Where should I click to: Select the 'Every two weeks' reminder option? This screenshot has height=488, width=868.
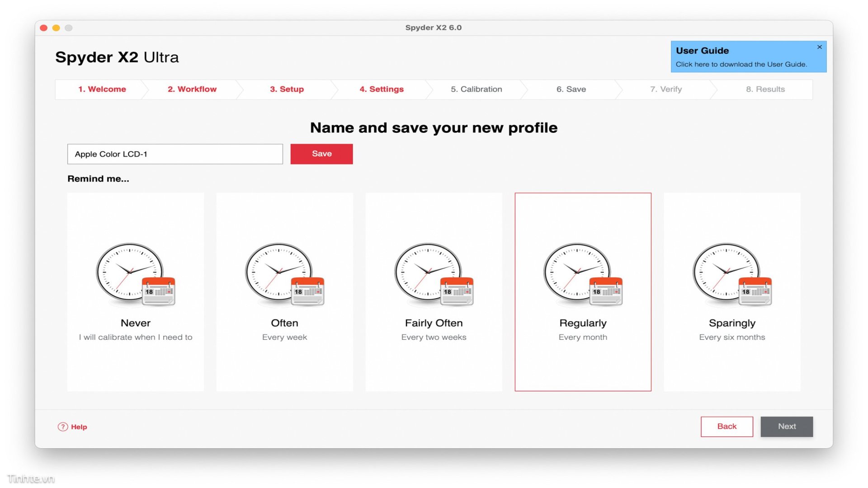point(434,337)
